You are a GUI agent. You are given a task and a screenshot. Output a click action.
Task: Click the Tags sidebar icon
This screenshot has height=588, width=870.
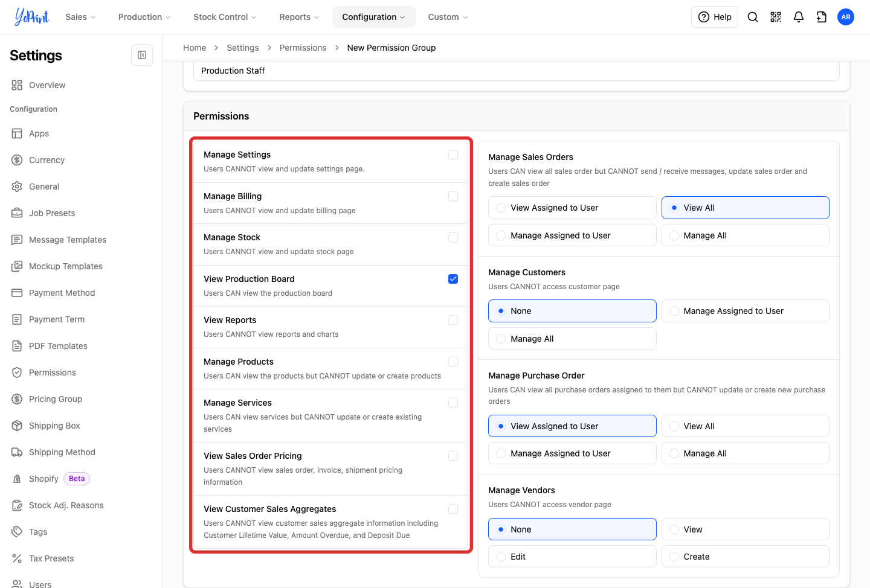pos(17,532)
